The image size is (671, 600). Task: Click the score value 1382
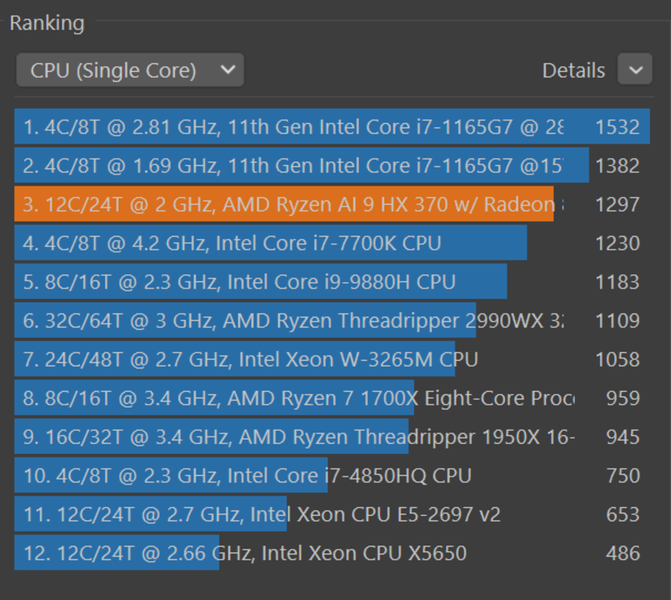[x=618, y=166]
